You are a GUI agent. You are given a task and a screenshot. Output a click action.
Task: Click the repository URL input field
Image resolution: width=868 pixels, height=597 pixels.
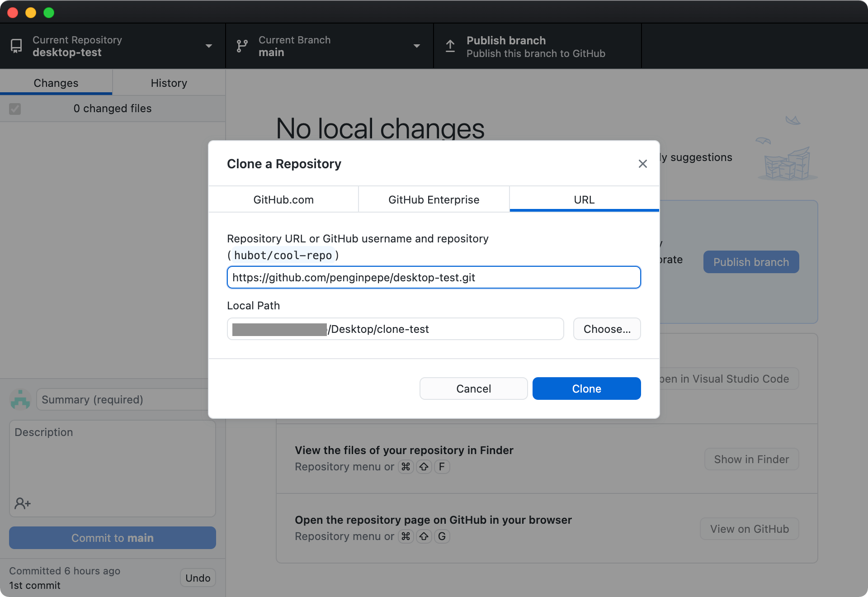tap(434, 277)
